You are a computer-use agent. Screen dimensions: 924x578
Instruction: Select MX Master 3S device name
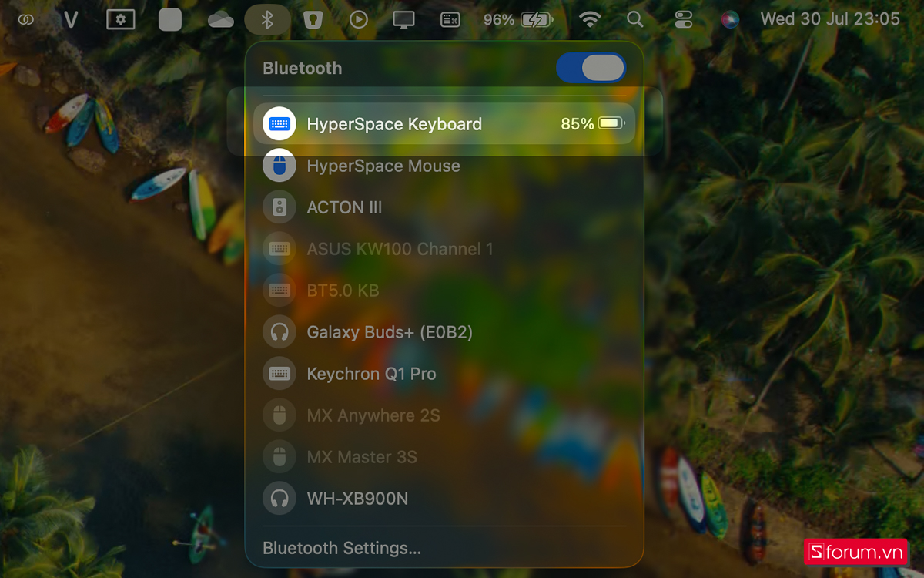pyautogui.click(x=362, y=457)
